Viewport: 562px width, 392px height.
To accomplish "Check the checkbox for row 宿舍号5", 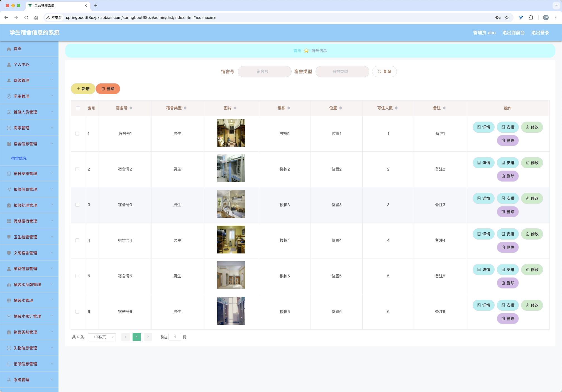I will click(77, 276).
